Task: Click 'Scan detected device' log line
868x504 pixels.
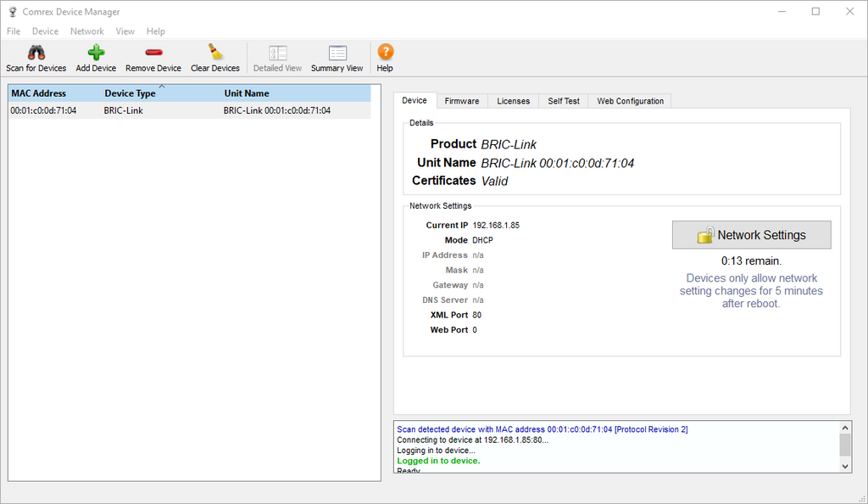Action: point(542,429)
